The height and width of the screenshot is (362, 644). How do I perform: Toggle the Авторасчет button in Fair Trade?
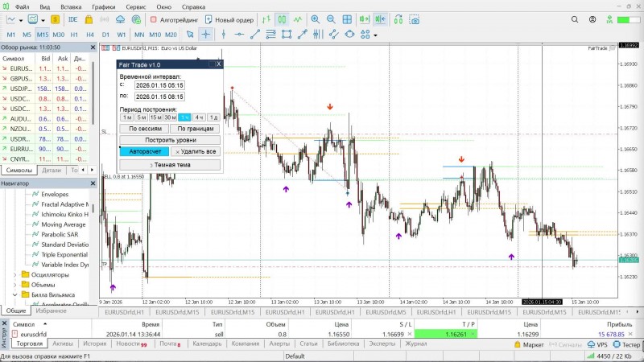click(144, 151)
